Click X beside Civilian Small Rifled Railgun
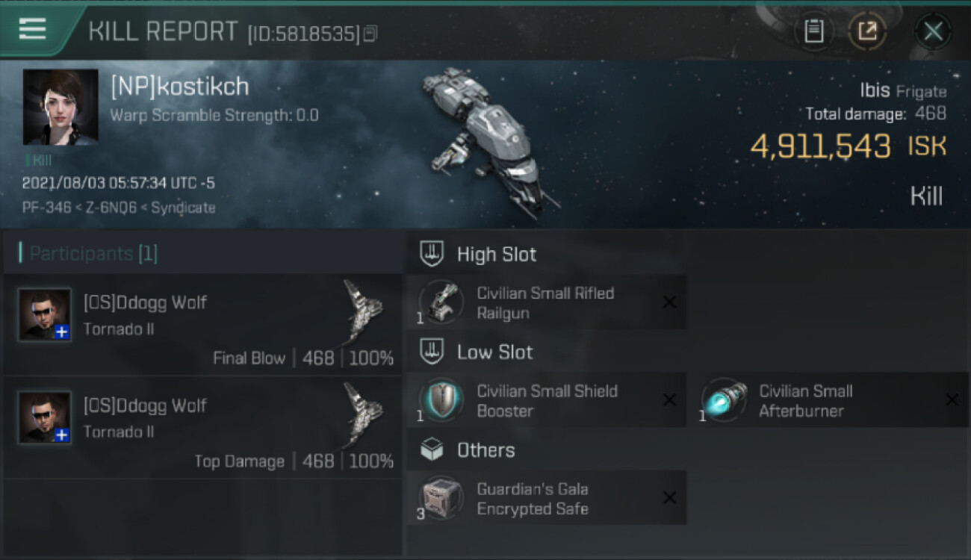Image resolution: width=971 pixels, height=560 pixels. click(669, 302)
